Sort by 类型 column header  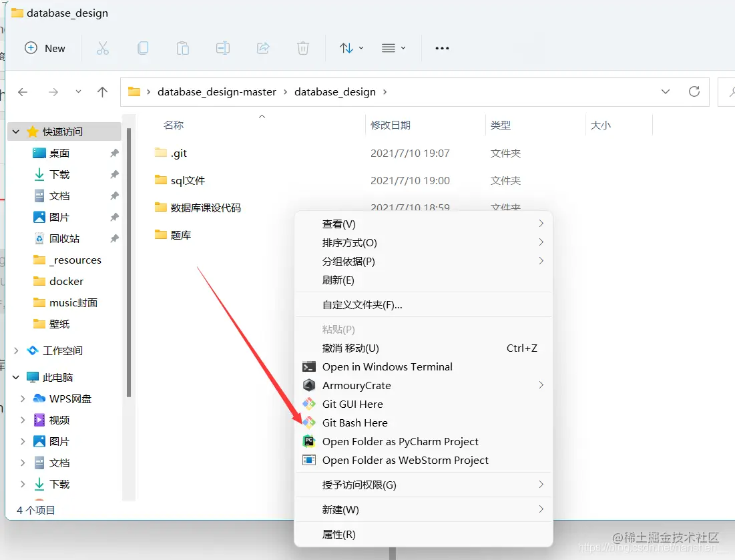(x=500, y=125)
